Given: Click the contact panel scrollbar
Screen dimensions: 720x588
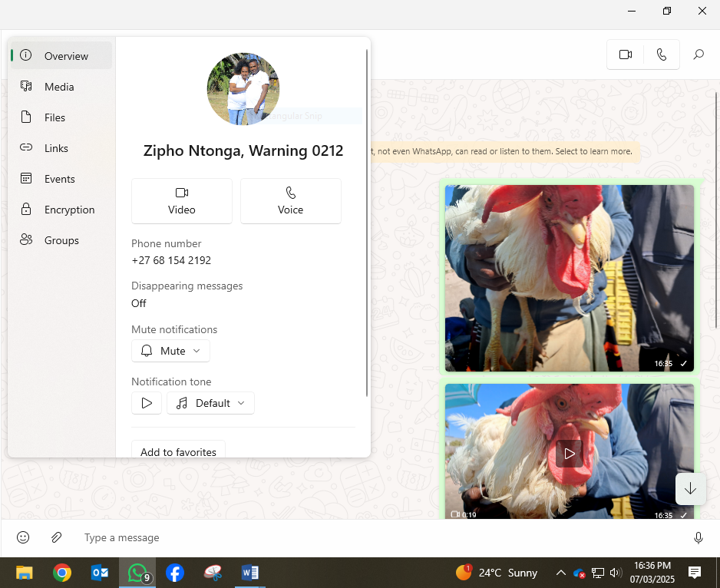Looking at the screenshot, I should click(x=366, y=223).
